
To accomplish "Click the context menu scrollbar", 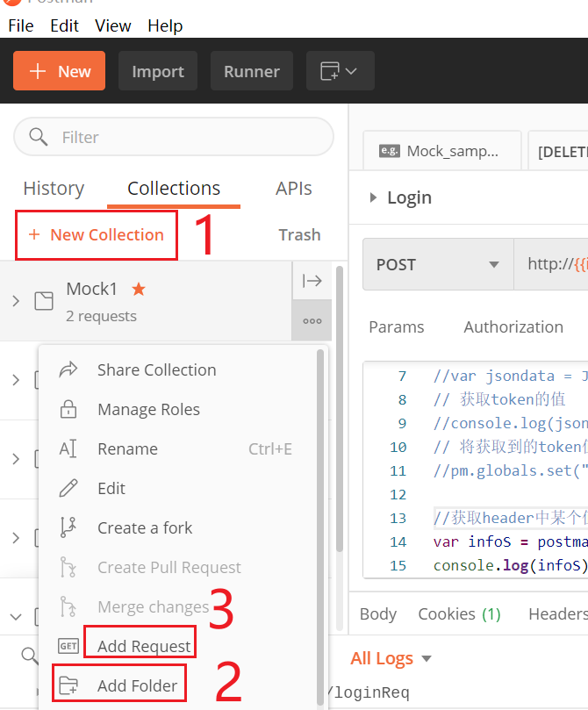I will [320, 527].
